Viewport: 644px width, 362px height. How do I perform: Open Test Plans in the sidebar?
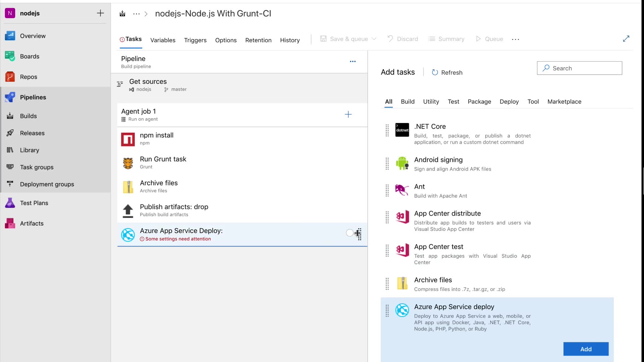pos(34,203)
